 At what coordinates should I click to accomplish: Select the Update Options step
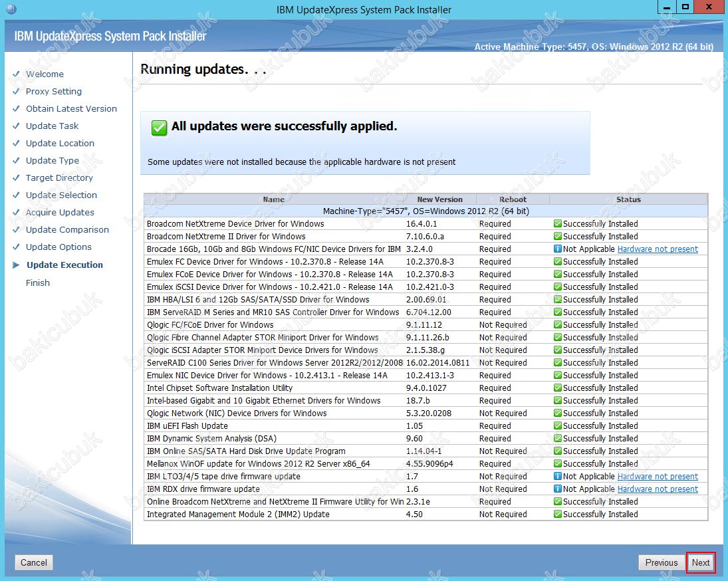[x=59, y=247]
